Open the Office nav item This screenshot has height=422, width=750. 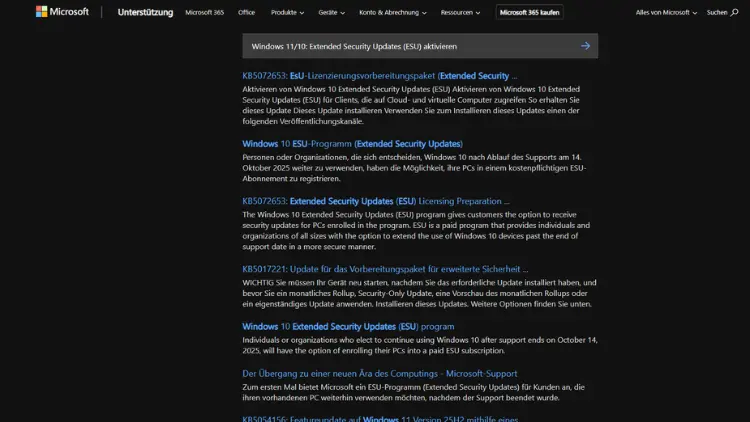(x=246, y=12)
